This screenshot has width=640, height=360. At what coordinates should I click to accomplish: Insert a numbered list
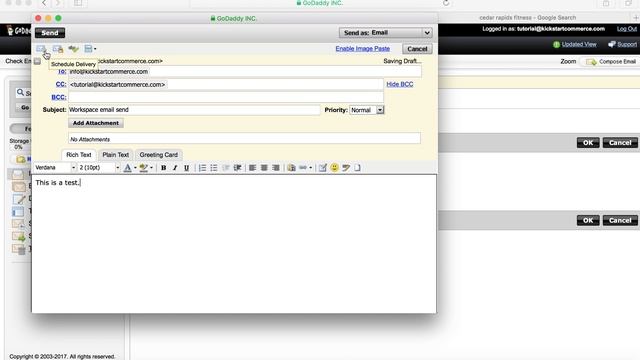click(x=202, y=168)
